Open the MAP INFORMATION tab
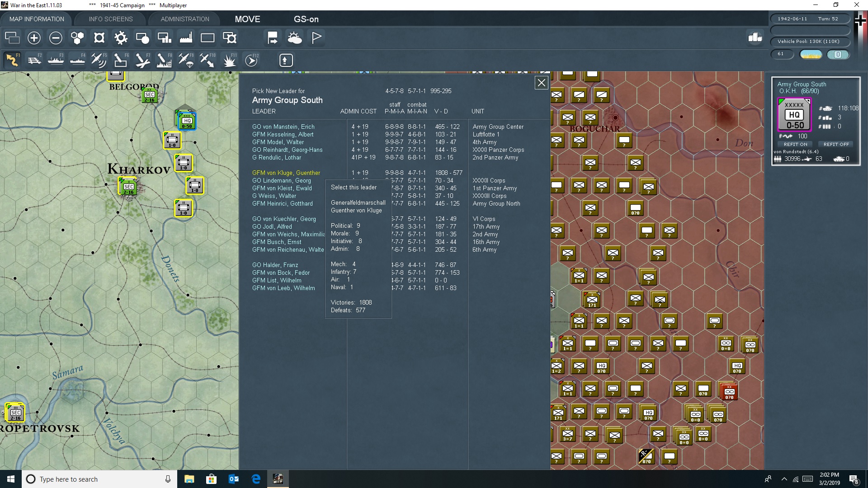Screen dimensions: 868x488 [37, 19]
